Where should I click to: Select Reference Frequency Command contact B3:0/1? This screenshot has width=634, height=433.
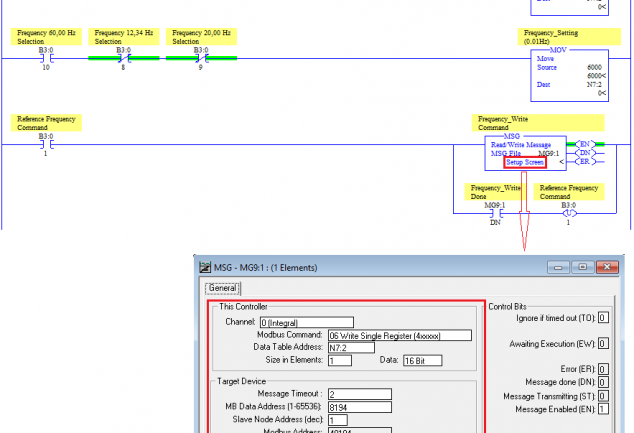pyautogui.click(x=46, y=145)
